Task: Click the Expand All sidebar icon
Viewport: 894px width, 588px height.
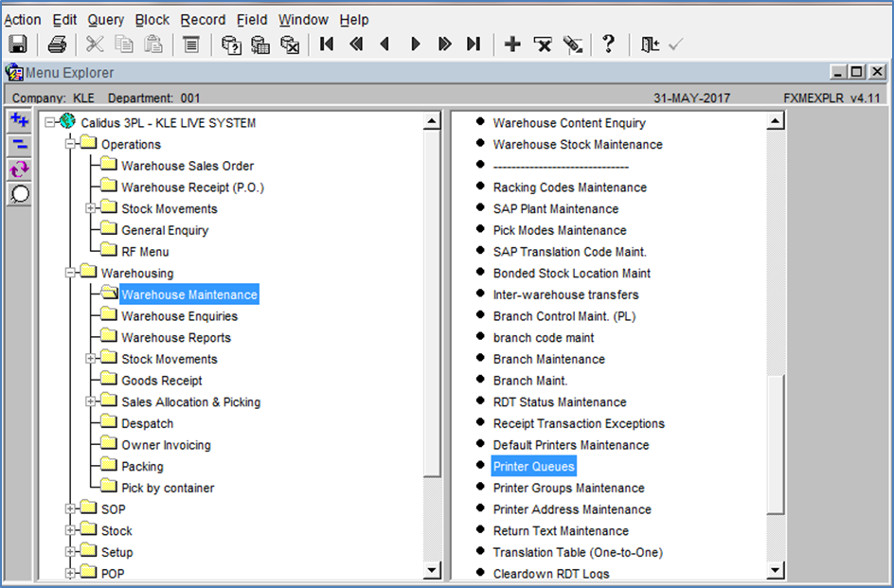Action: [19, 120]
